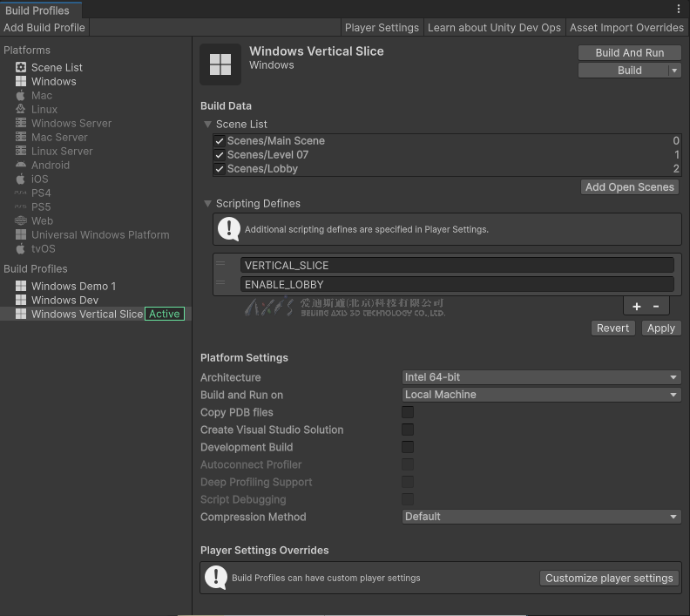
Task: Open Player Settings from the toolbar
Action: 382,28
